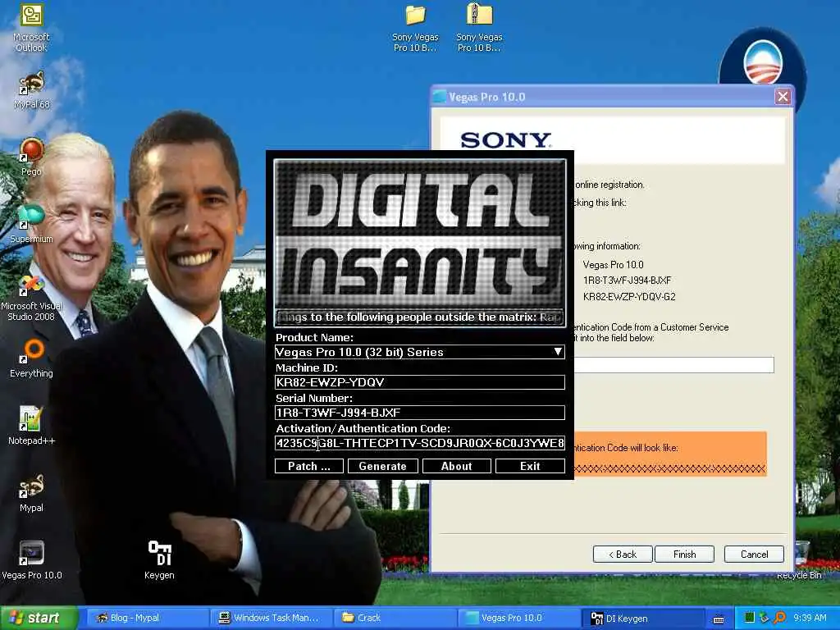Click the Generate button in keygen

coord(382,466)
